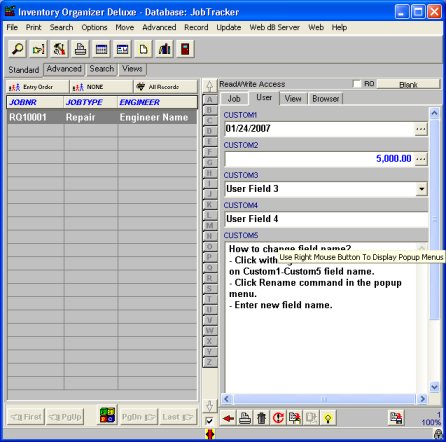The image size is (446, 442).
Task: Click the red exit door icon
Action: click(185, 49)
